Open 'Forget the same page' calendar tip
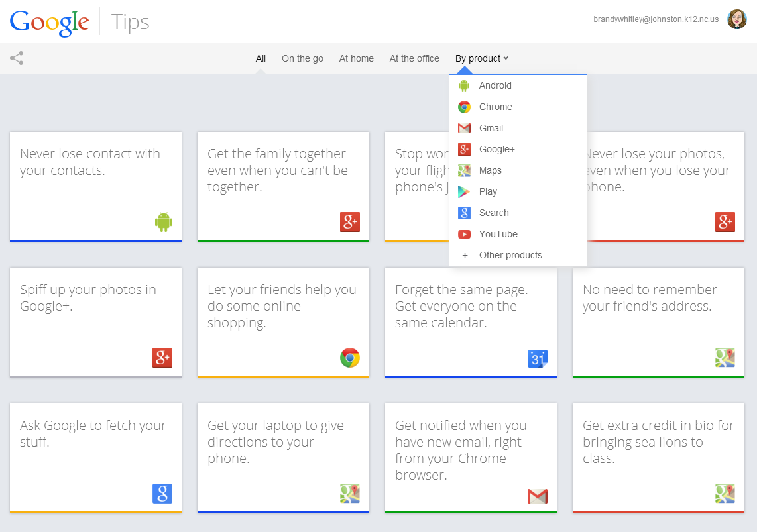 pyautogui.click(x=471, y=322)
